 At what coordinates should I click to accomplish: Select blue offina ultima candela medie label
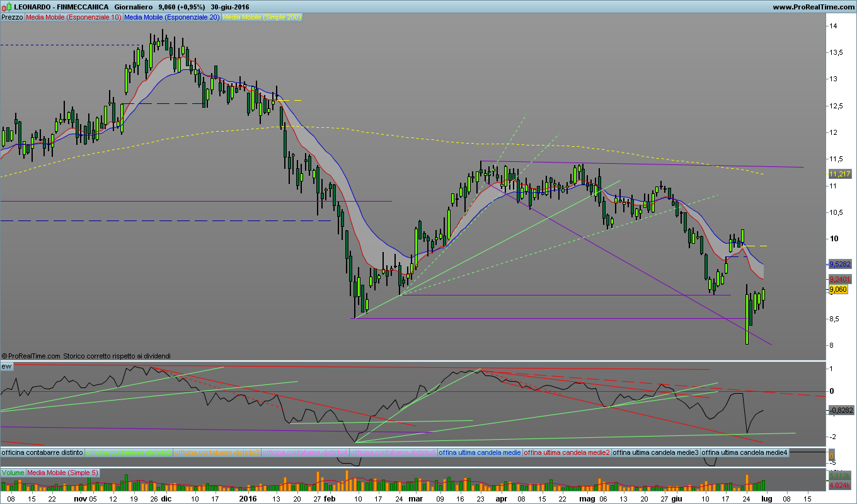480,452
